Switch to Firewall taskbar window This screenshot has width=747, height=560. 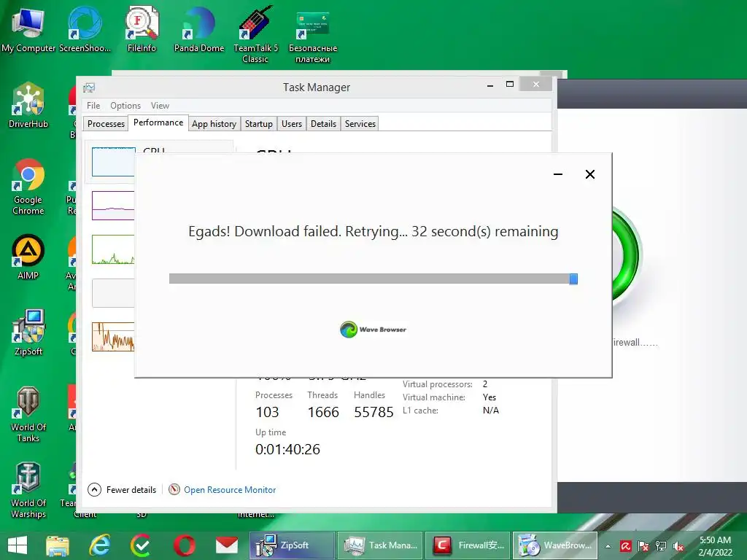coord(468,545)
